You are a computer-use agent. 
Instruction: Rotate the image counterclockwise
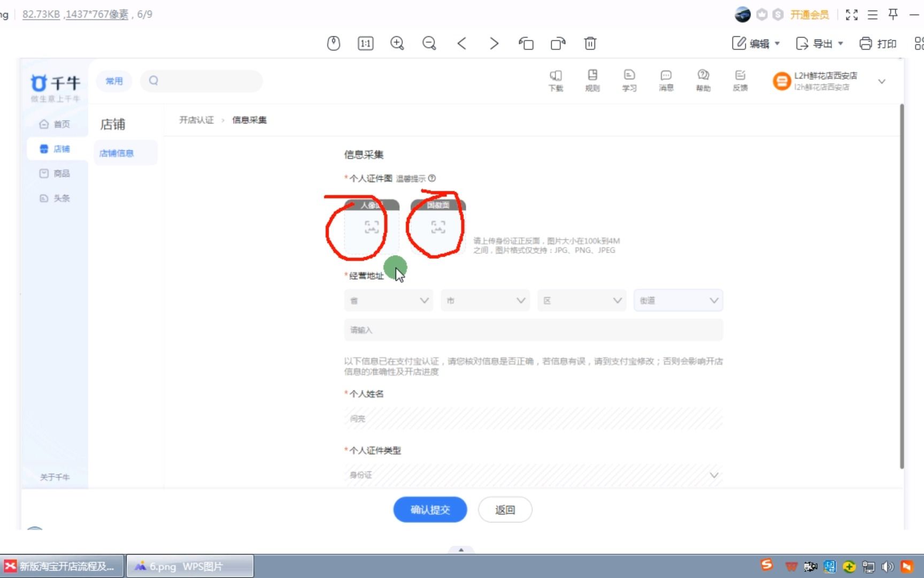(526, 43)
